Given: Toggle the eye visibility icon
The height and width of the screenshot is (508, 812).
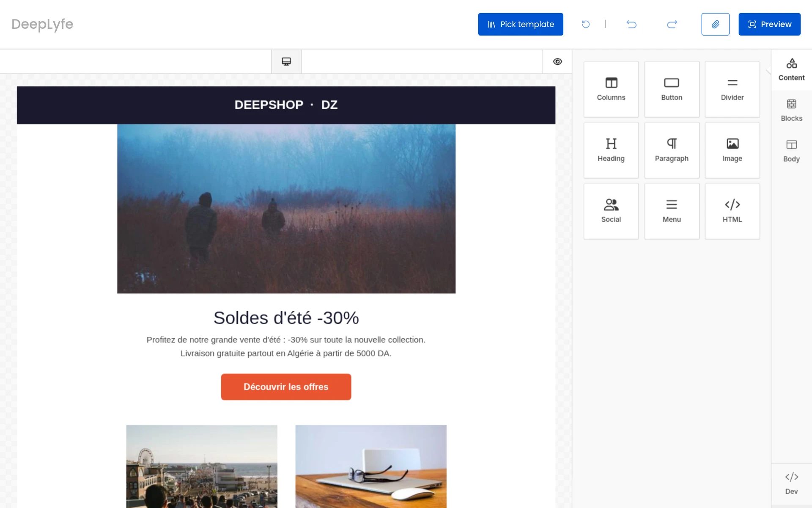Looking at the screenshot, I should pyautogui.click(x=557, y=61).
